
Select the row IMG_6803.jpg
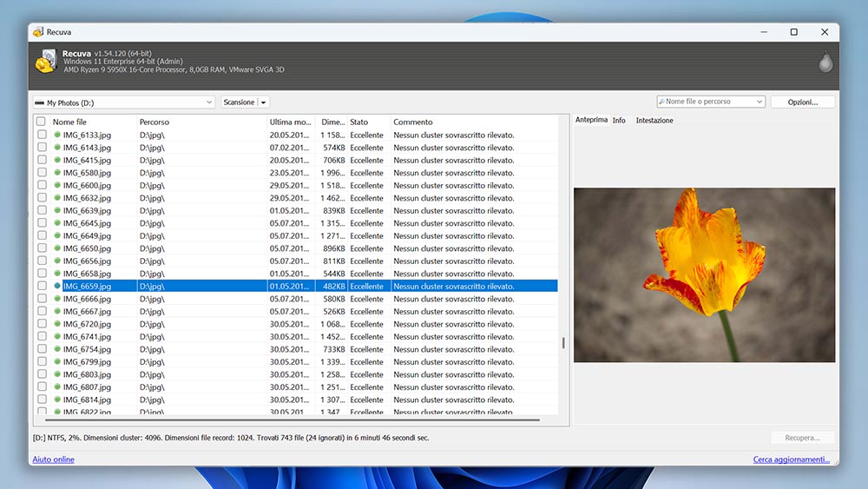tap(296, 374)
